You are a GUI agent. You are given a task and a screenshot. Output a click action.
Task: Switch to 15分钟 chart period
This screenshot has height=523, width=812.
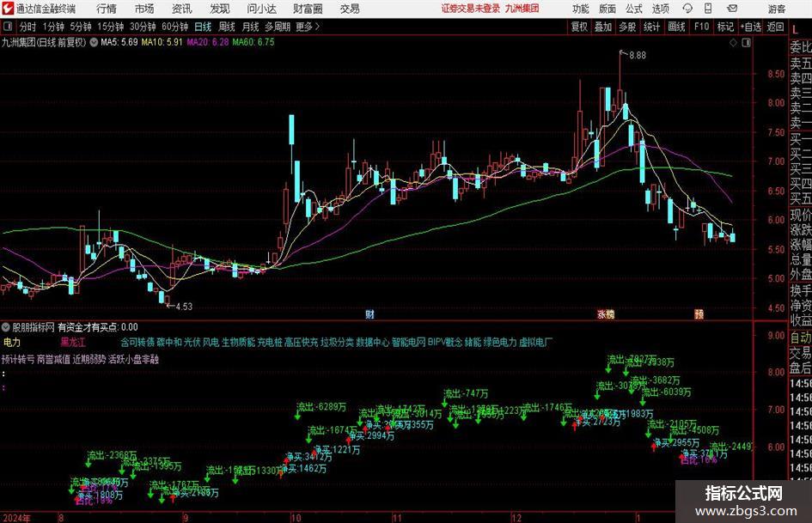(x=110, y=27)
